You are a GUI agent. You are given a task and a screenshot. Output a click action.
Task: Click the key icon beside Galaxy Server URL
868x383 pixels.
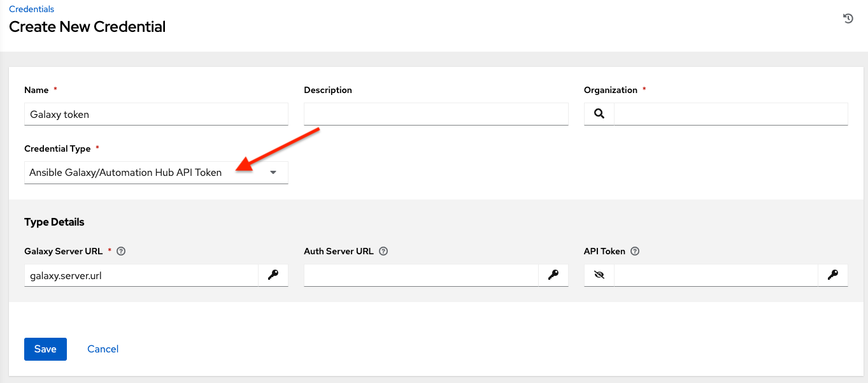click(273, 275)
